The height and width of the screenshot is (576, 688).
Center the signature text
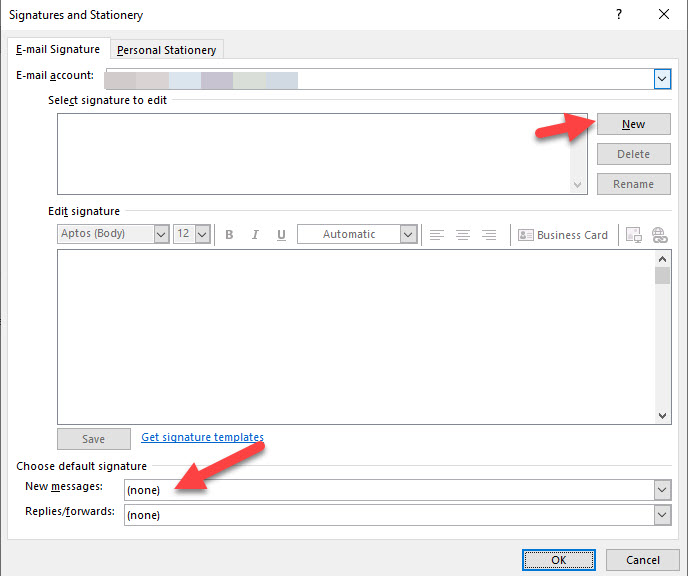(463, 235)
